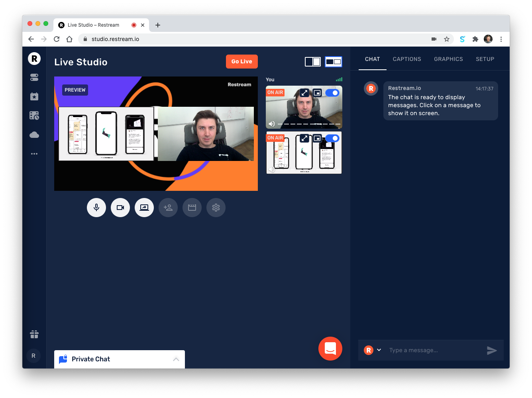Open the Chrome three-dot menu
Screen dimensions: 532x398
click(501, 39)
